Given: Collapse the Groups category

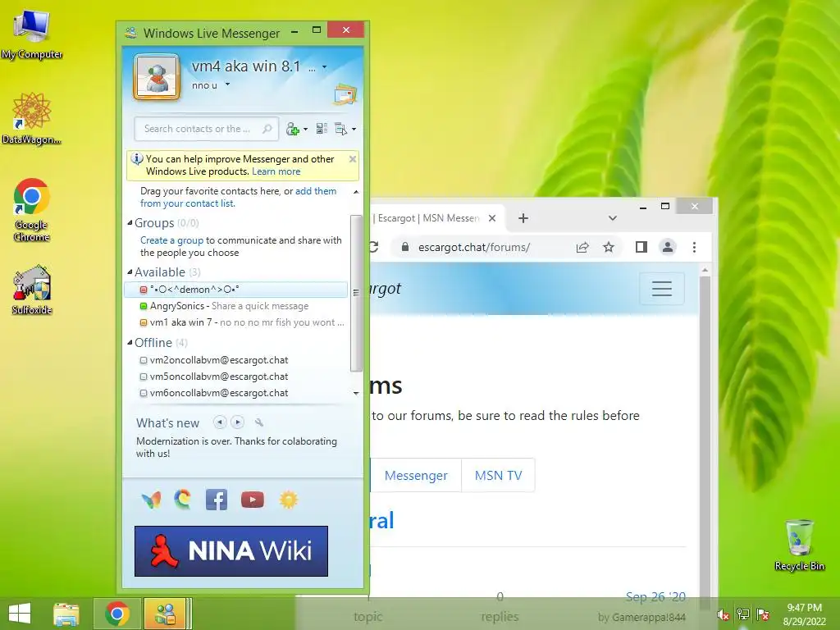Looking at the screenshot, I should (130, 223).
